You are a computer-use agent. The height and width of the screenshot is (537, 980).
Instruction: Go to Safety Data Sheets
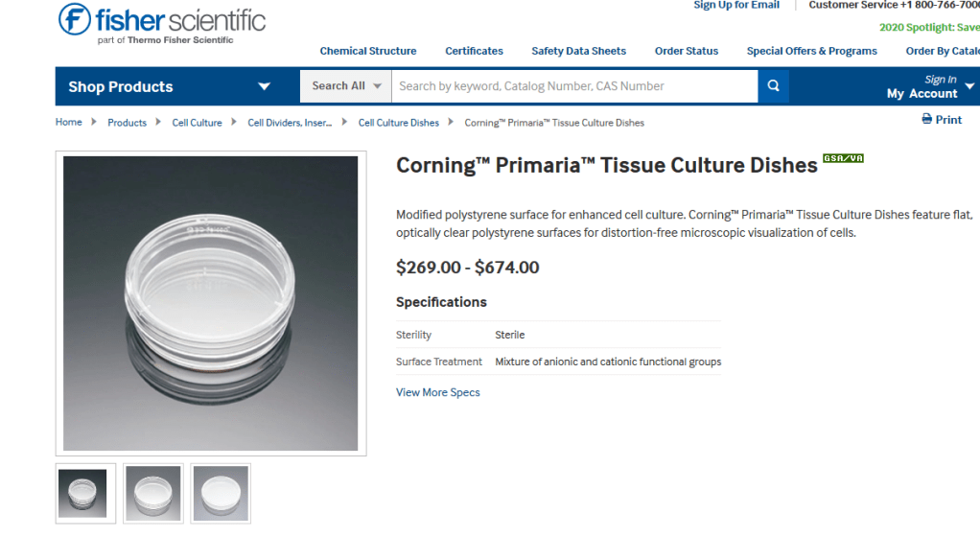[578, 51]
